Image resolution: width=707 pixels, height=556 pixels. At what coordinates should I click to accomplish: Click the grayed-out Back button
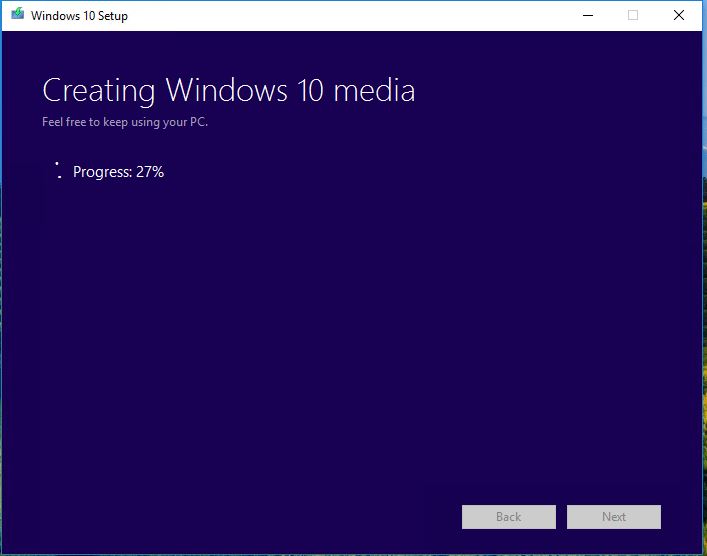pos(509,517)
